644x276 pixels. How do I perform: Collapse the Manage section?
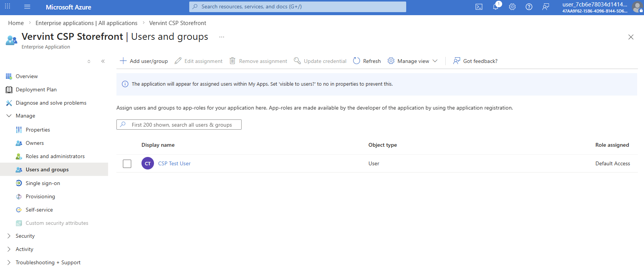[x=9, y=116]
